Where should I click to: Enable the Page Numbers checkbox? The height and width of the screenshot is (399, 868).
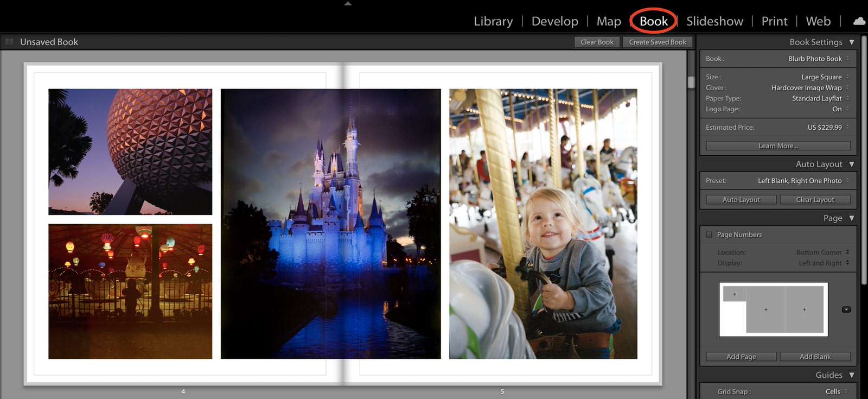click(709, 235)
